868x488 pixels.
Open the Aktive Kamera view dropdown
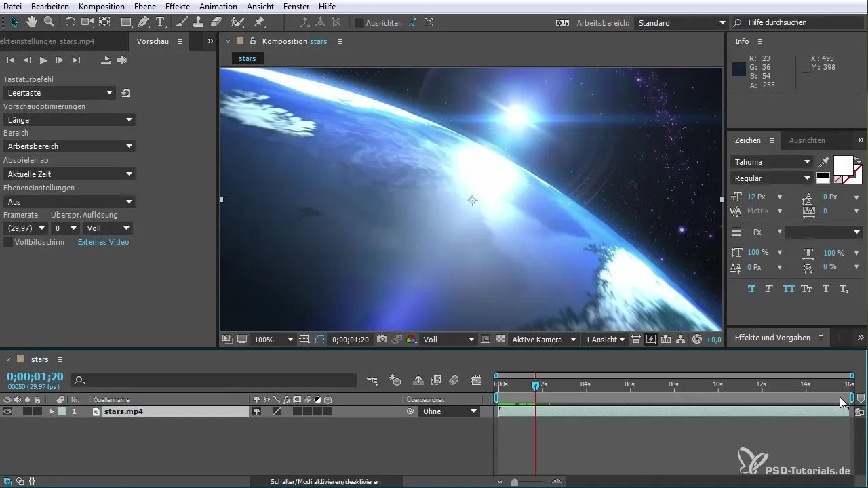545,340
